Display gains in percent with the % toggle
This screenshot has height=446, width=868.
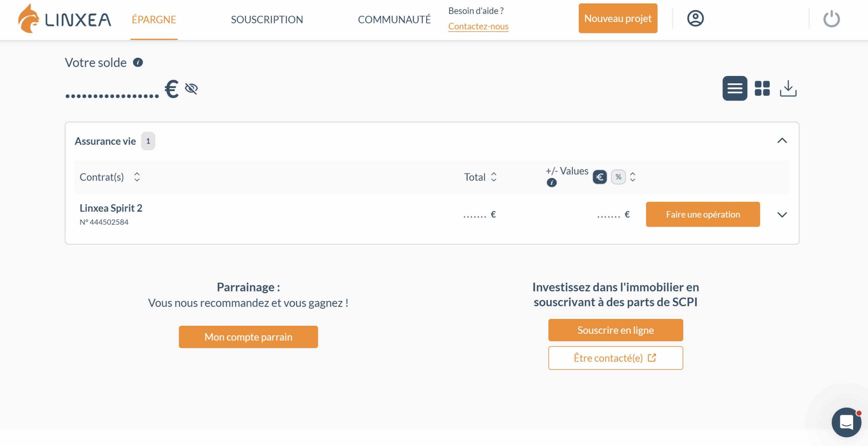618,177
